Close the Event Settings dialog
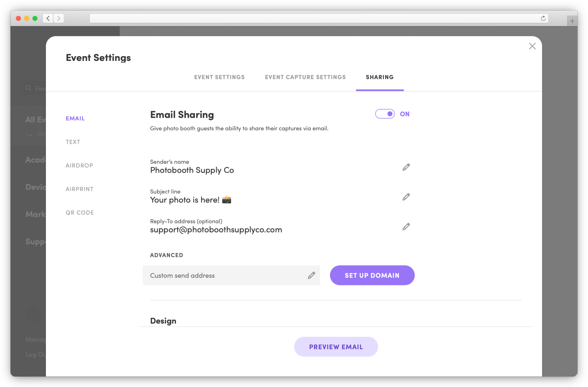588x387 pixels. pos(532,46)
